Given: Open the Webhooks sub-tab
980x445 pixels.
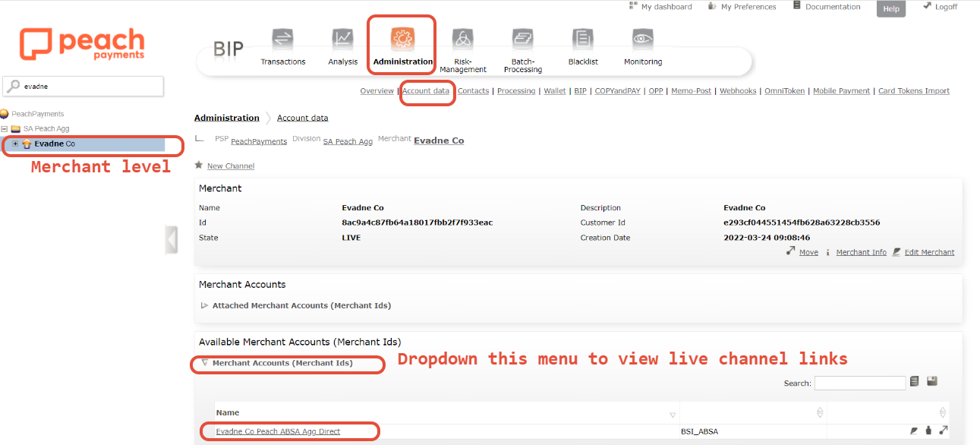Looking at the screenshot, I should (x=738, y=91).
